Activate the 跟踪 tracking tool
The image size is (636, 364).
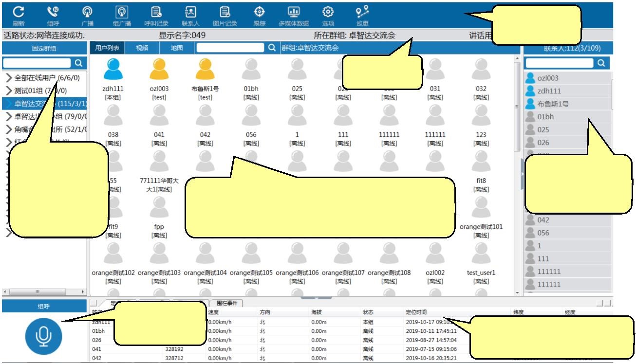click(259, 12)
